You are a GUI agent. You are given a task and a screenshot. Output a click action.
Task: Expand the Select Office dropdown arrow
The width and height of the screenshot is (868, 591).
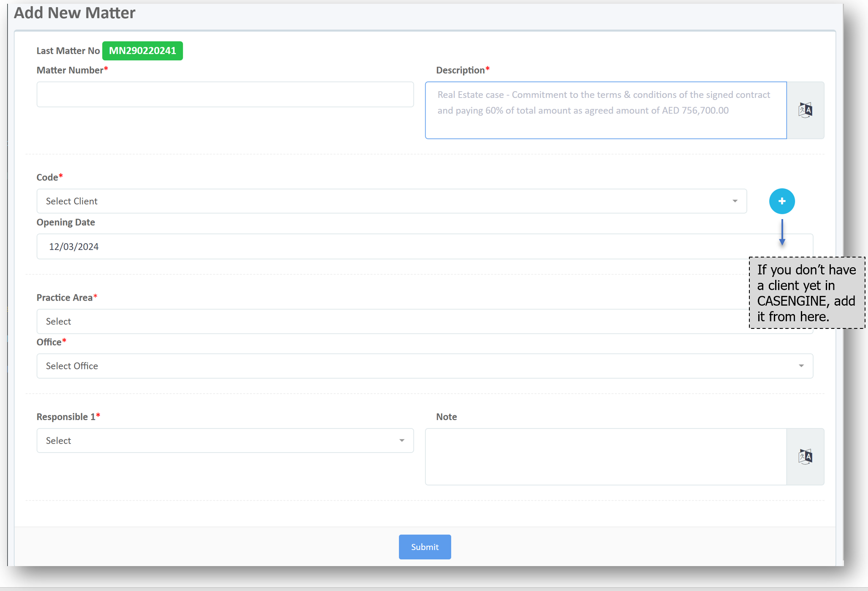point(801,366)
